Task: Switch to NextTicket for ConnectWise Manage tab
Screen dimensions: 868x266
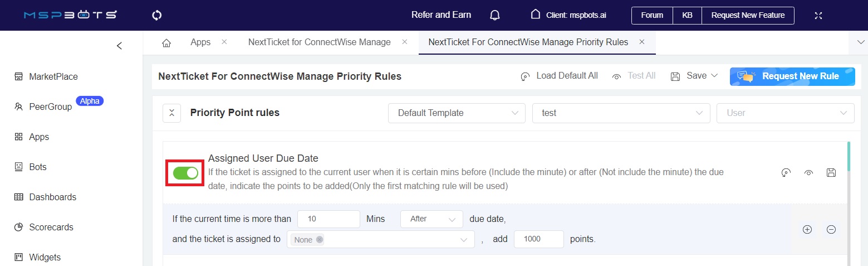Action: point(320,42)
